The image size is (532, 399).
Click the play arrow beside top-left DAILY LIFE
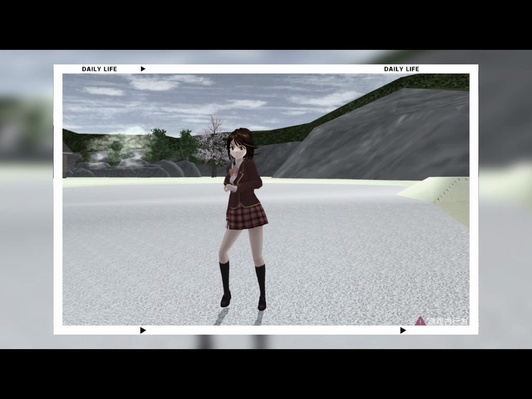143,69
